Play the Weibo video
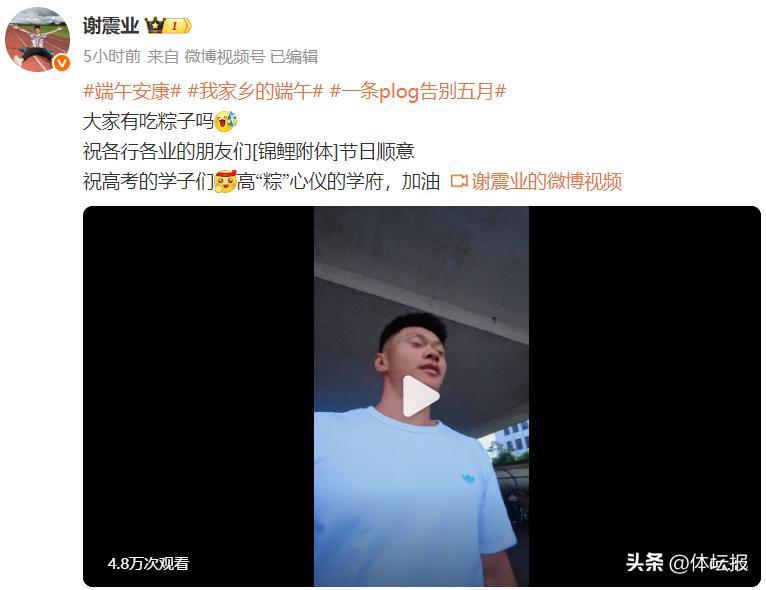 pyautogui.click(x=421, y=396)
